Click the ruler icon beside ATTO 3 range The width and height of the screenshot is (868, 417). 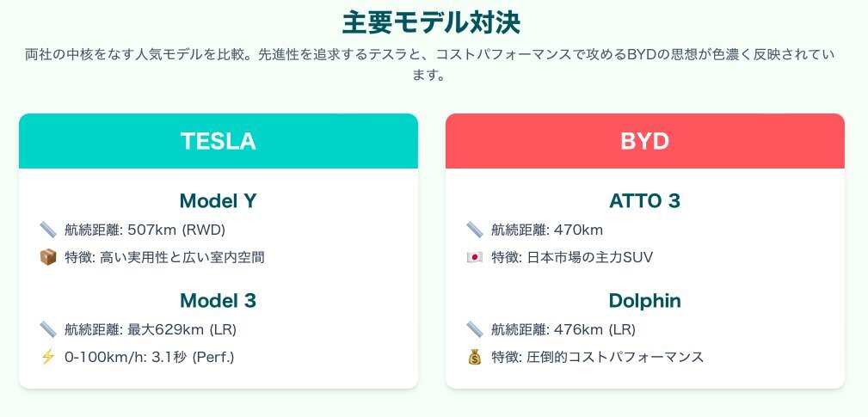click(x=475, y=230)
